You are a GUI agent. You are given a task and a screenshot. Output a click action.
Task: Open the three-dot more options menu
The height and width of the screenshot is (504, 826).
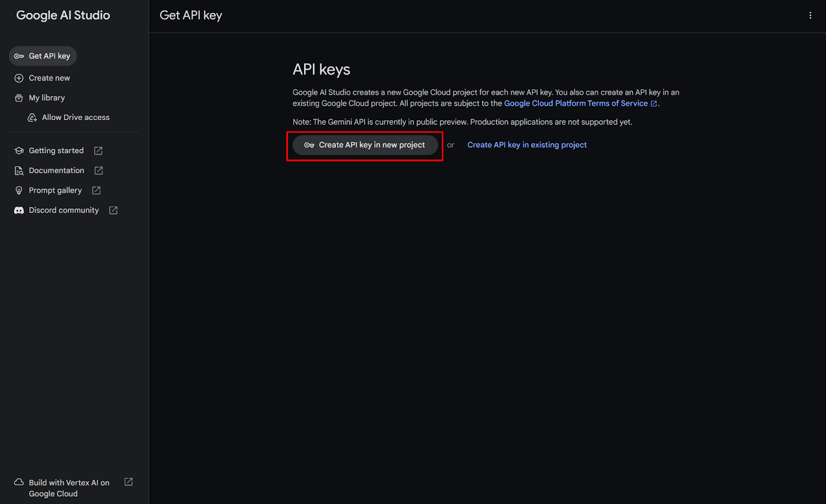point(810,15)
